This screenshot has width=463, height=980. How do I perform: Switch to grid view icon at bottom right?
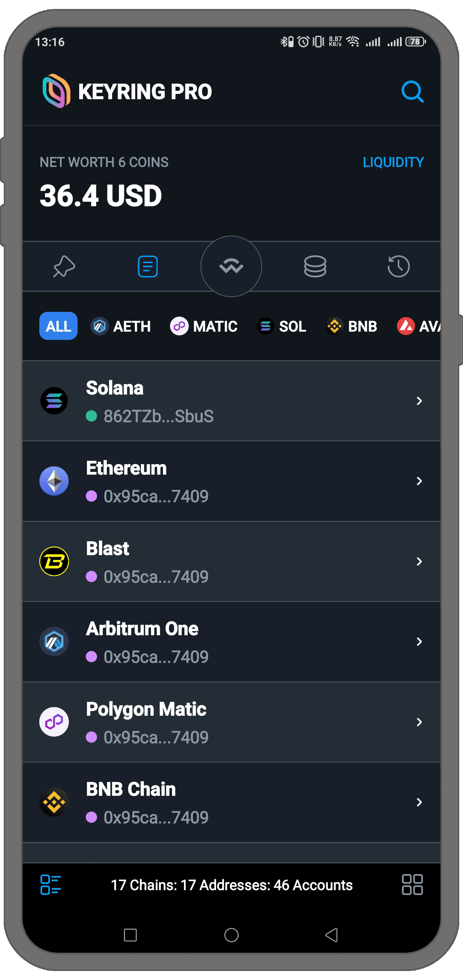412,885
